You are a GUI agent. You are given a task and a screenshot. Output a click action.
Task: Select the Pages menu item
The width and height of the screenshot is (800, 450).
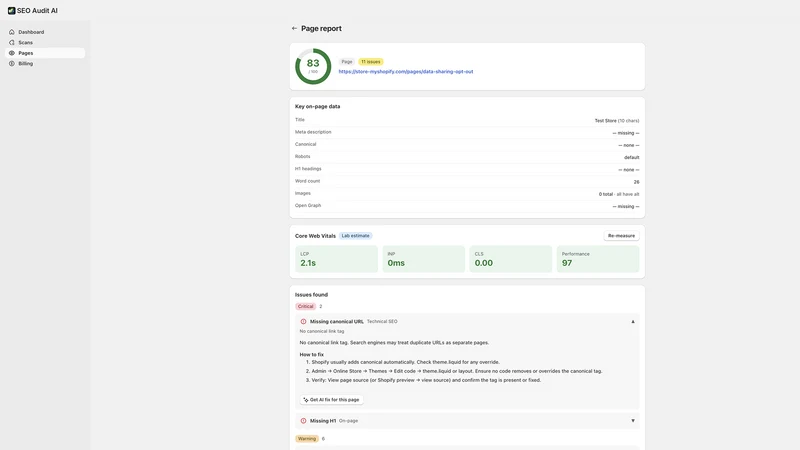(45, 53)
